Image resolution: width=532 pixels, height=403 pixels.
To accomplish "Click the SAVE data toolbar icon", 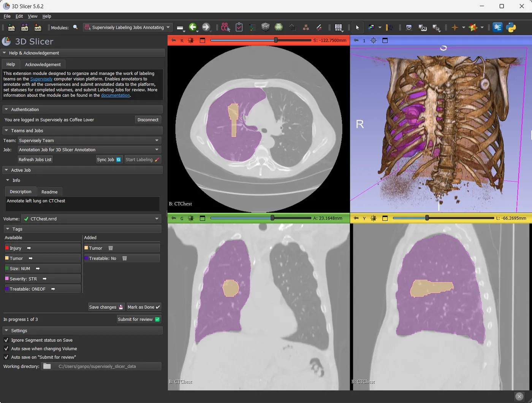I will 38,27.
